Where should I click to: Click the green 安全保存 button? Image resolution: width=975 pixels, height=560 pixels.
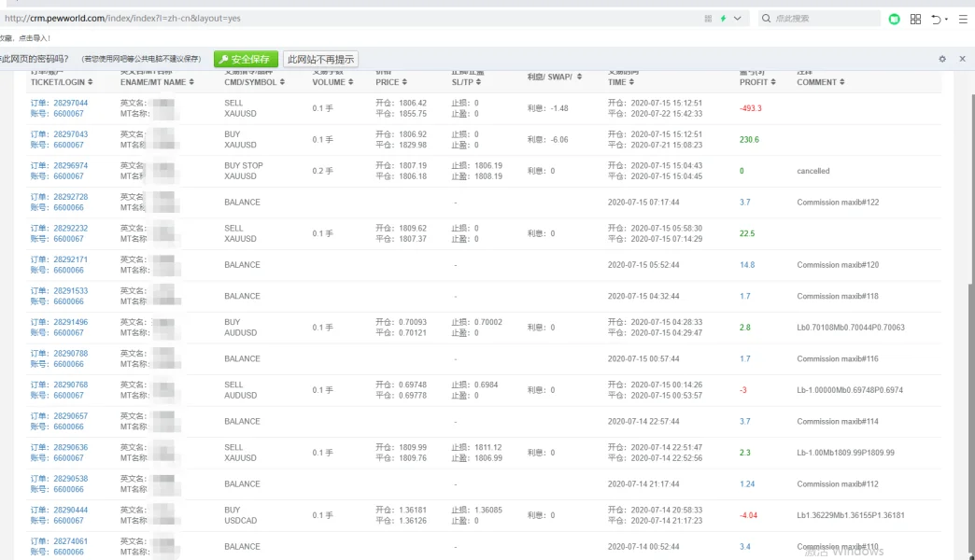coord(245,59)
